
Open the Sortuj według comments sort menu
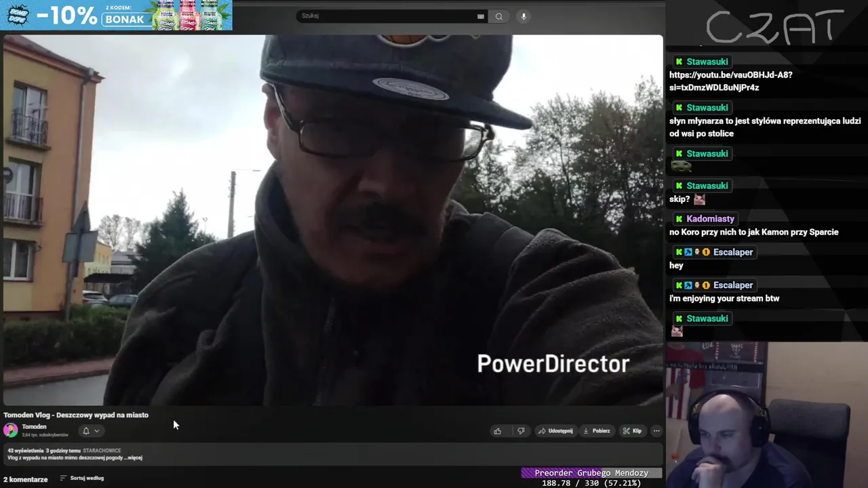click(82, 479)
